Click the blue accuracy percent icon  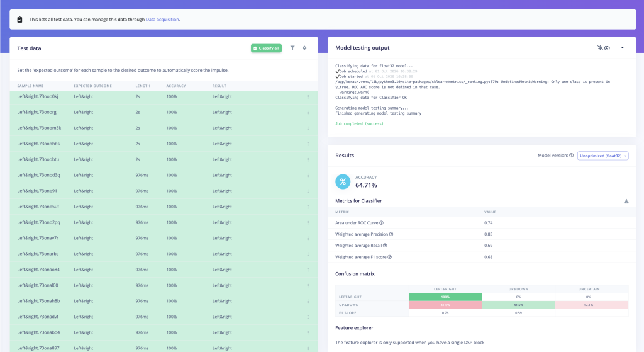(x=343, y=181)
